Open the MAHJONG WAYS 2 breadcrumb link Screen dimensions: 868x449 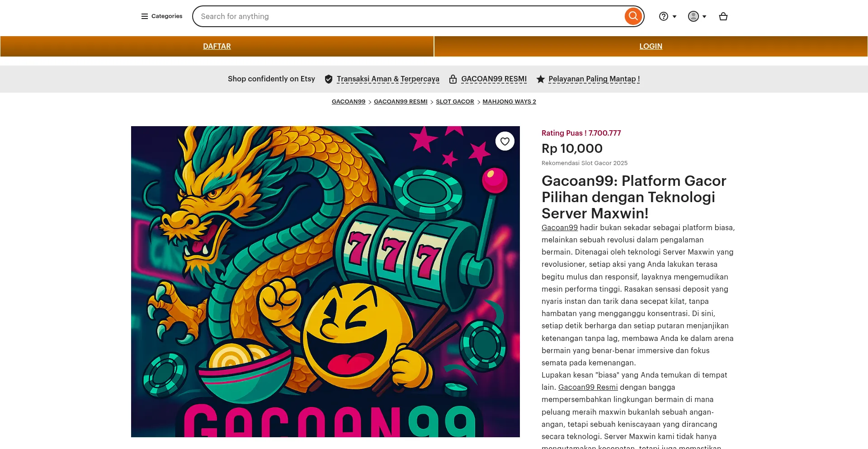(x=509, y=101)
